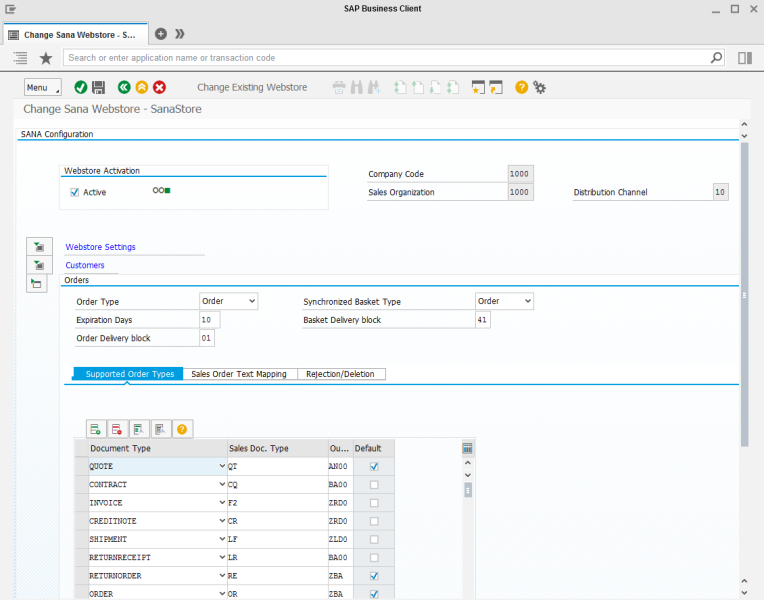764x600 pixels.
Task: Toggle Default checkbox for CREDITNOTE row
Action: (x=374, y=521)
